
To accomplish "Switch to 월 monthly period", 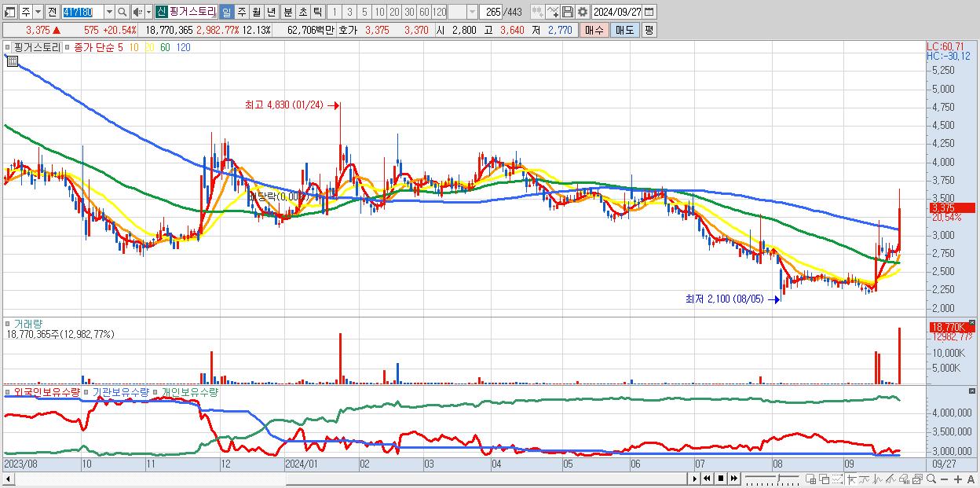I will [x=256, y=12].
